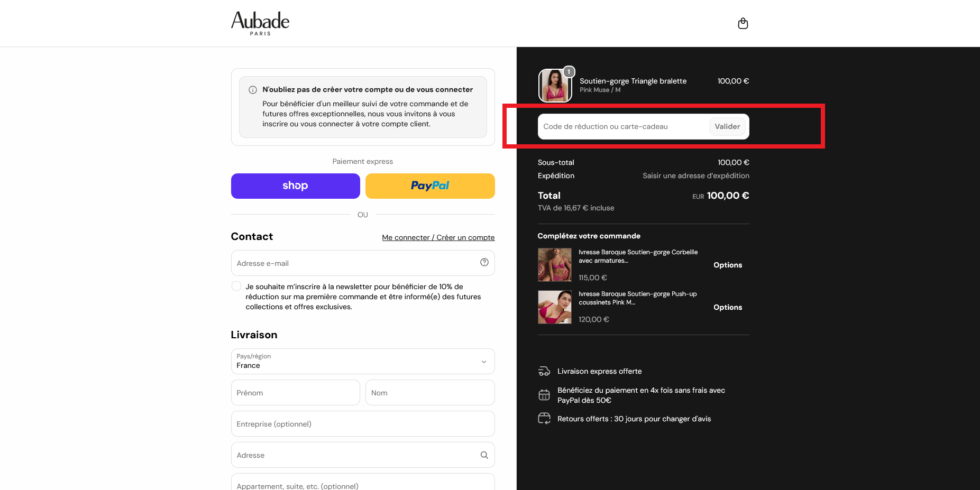980x490 pixels.
Task: Click the Ivresse Baroque Push-up product thumbnail
Action: pos(555,307)
